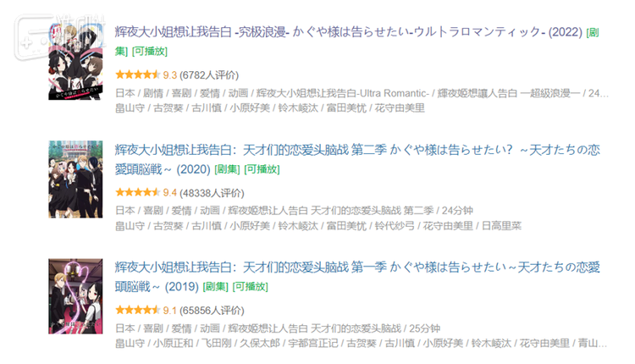The height and width of the screenshot is (364, 635).
Task: Click the 9.1 rating score
Action: click(x=169, y=309)
